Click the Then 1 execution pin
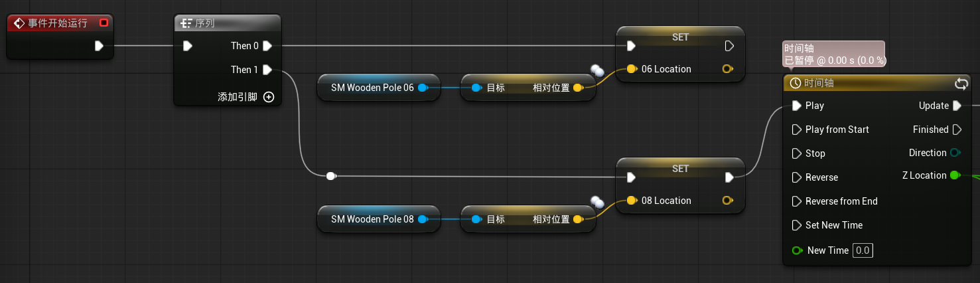The height and width of the screenshot is (283, 980). pyautogui.click(x=267, y=70)
